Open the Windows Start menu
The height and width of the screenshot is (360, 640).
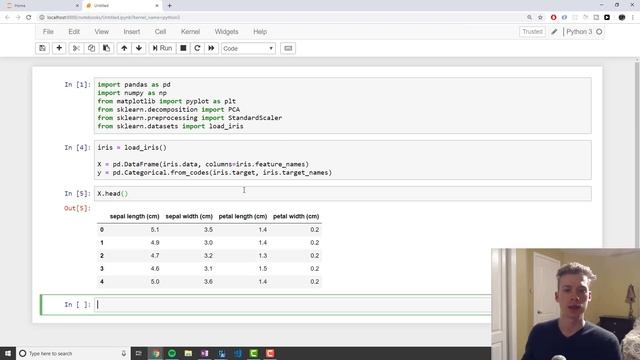point(8,353)
